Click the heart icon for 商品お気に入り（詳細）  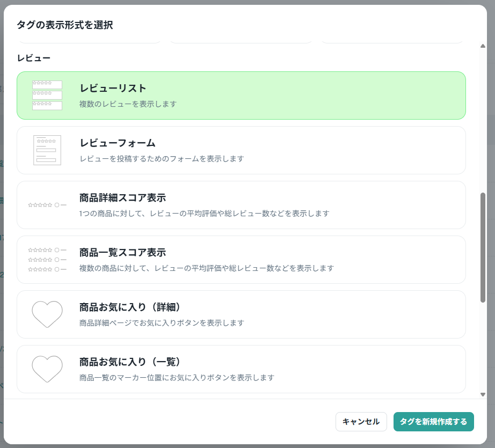coord(47,314)
